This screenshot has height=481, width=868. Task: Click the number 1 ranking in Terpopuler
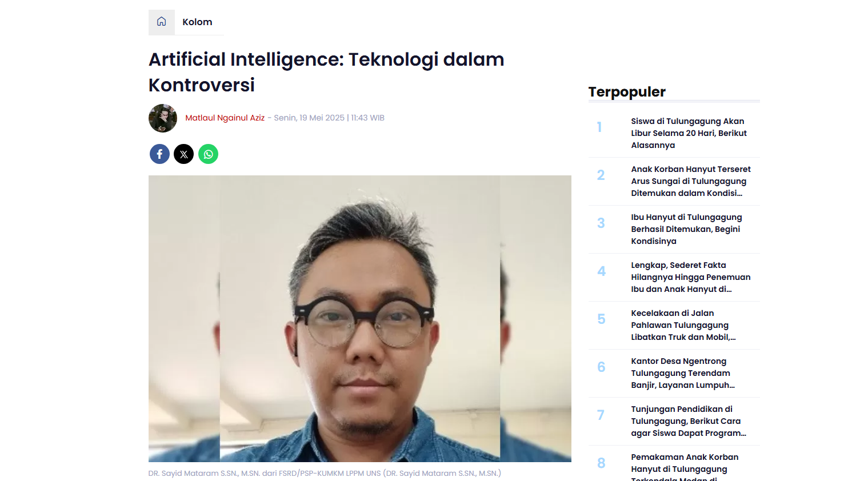pos(599,127)
